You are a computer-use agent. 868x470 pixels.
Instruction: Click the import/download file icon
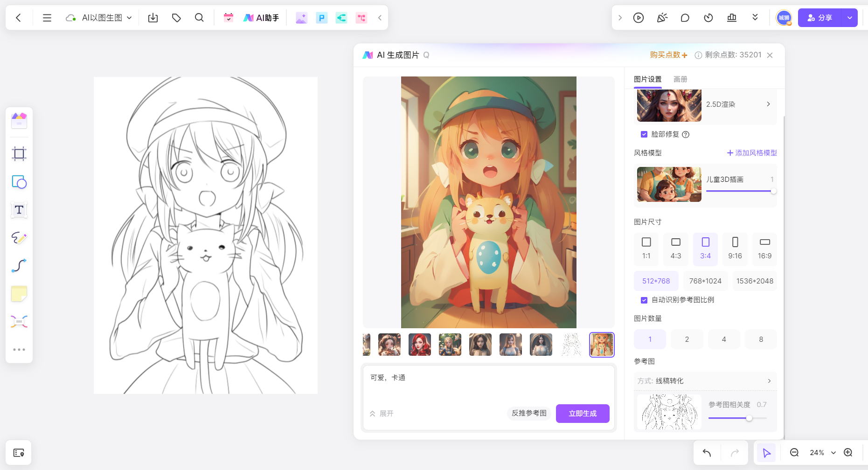(x=153, y=18)
